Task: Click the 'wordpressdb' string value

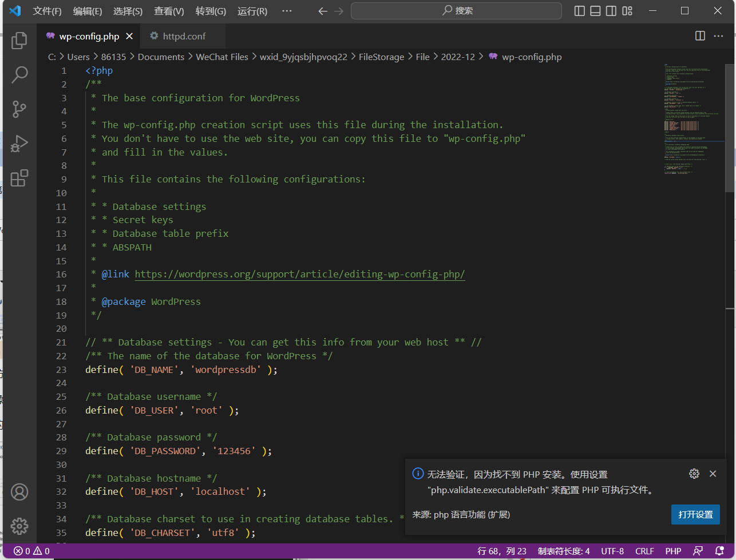Action: [228, 370]
